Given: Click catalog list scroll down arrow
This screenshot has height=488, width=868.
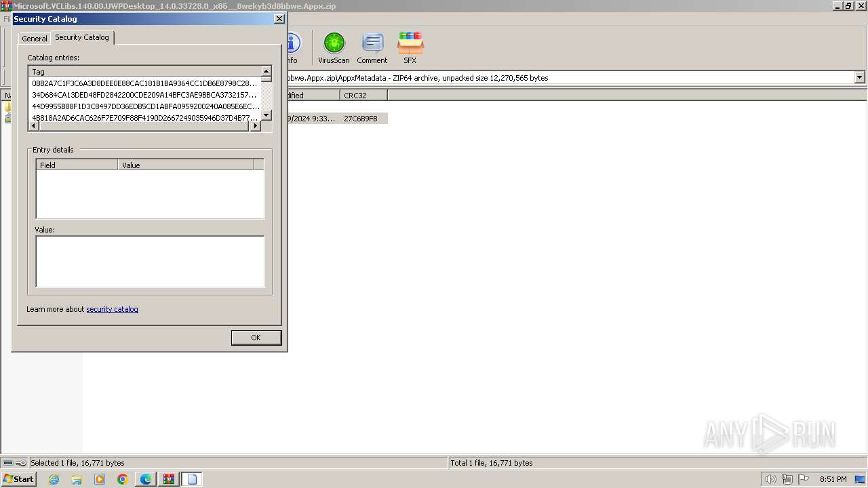Looking at the screenshot, I should [x=266, y=116].
